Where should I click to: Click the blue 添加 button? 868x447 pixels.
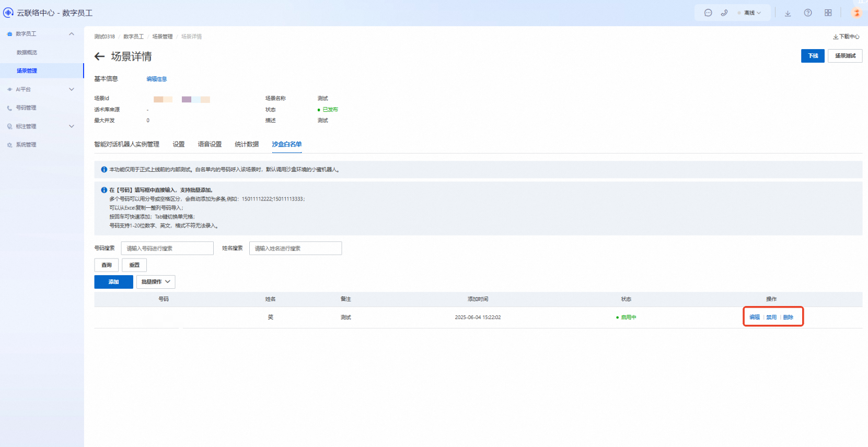pyautogui.click(x=113, y=282)
